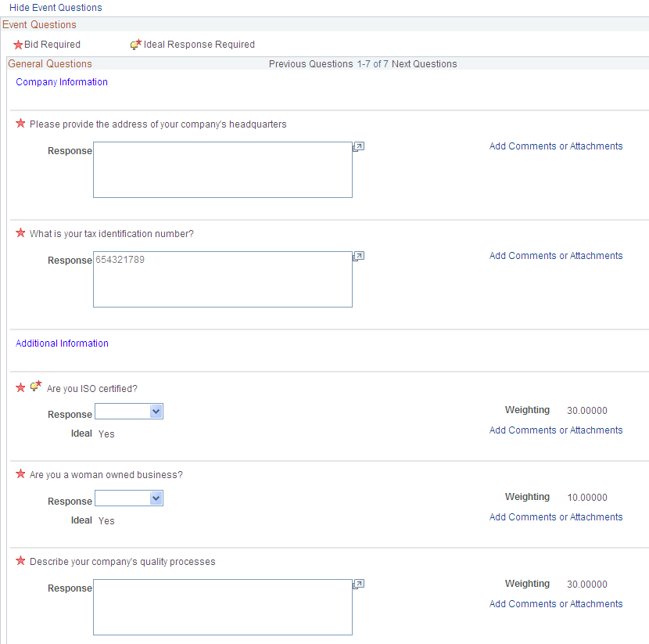
Task: Click the required star beside the tax identification question
Action: 20,232
